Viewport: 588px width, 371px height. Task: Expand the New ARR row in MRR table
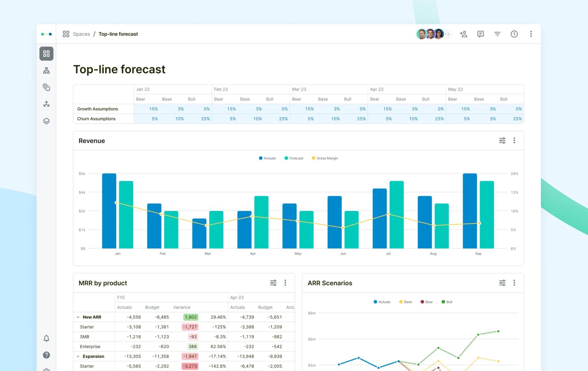[79, 317]
